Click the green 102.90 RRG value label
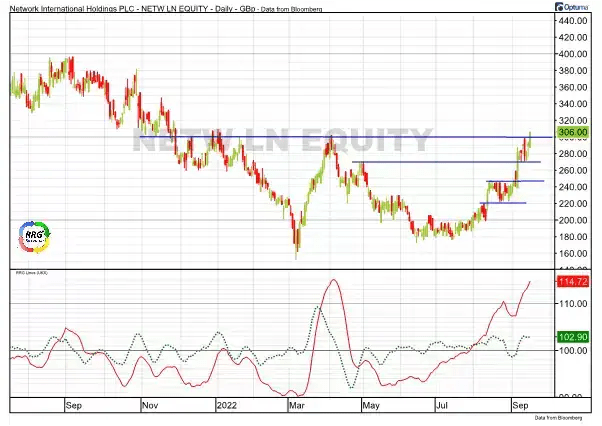Viewport: 602px width, 426px height. click(x=573, y=337)
